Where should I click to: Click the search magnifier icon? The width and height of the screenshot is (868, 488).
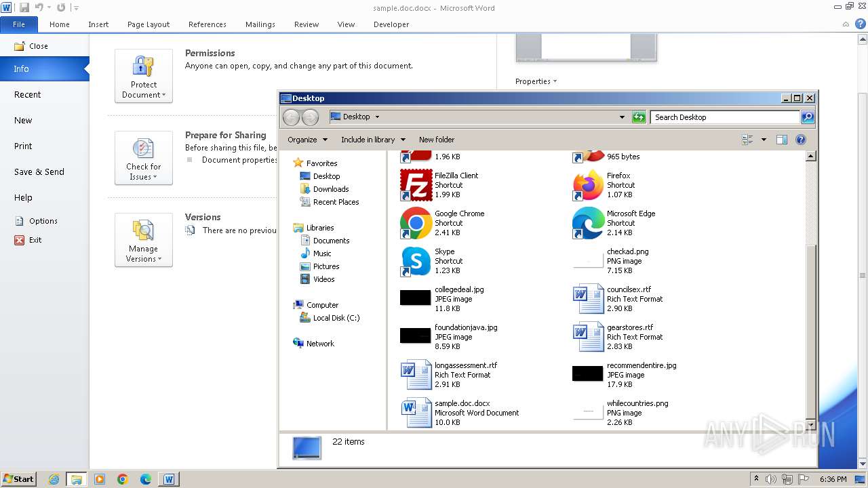807,117
